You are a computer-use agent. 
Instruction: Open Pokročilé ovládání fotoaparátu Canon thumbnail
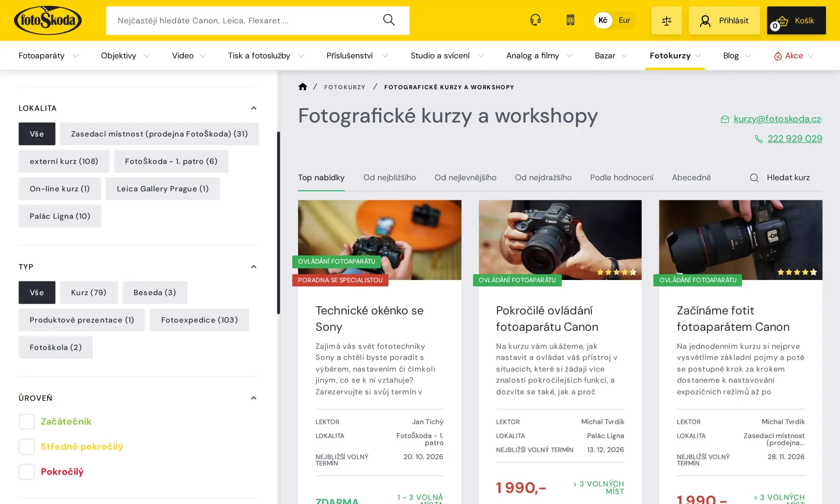tap(560, 240)
